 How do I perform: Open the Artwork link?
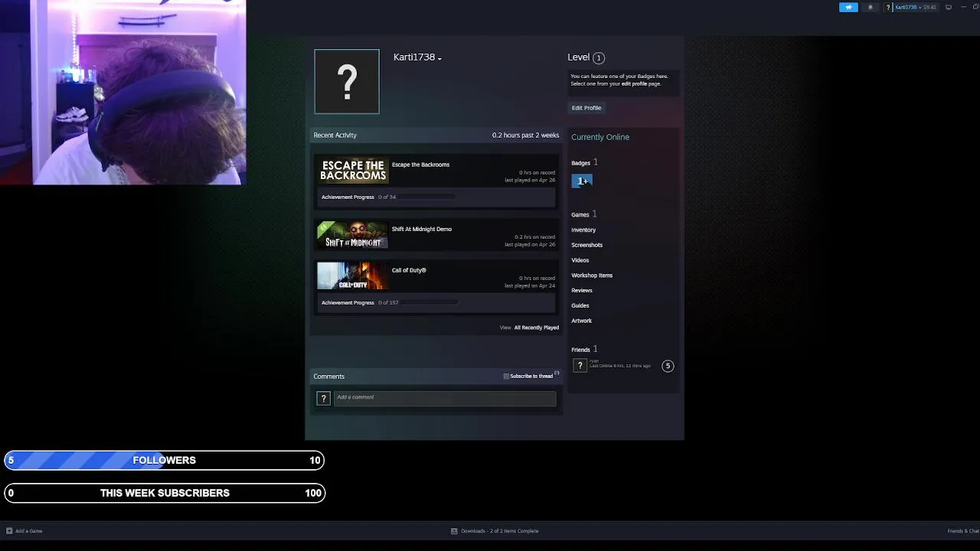click(x=582, y=321)
